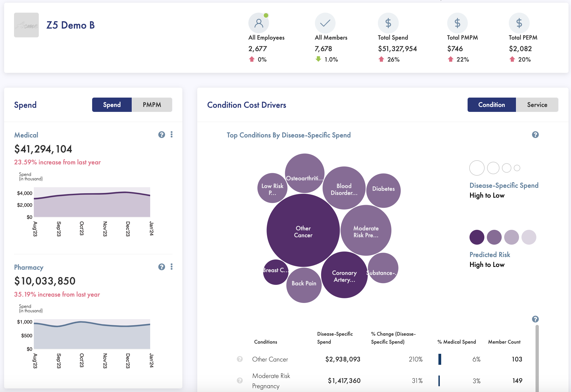Switch cost drivers to Service view

537,105
